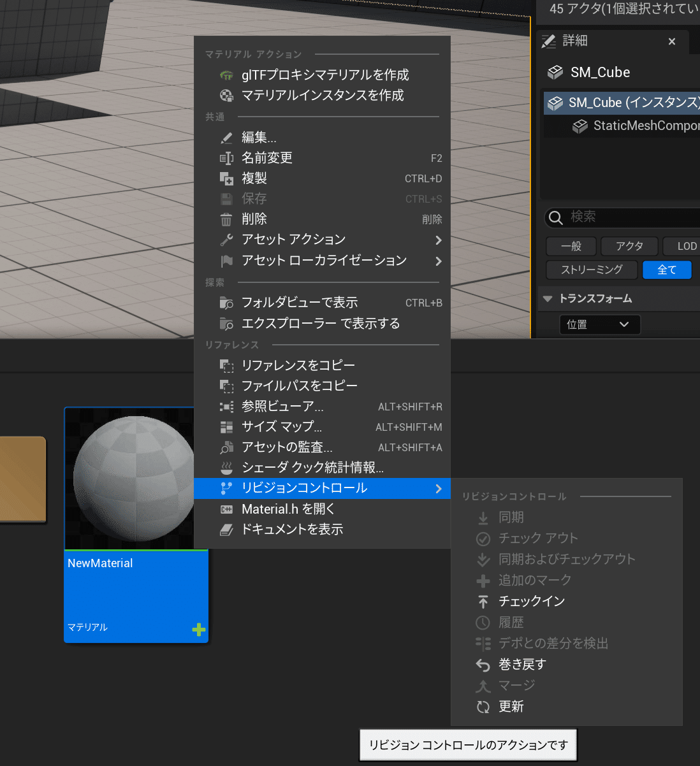The image size is (700, 766).
Task: Choose サイズ マップ... menu entry
Action: 322,427
